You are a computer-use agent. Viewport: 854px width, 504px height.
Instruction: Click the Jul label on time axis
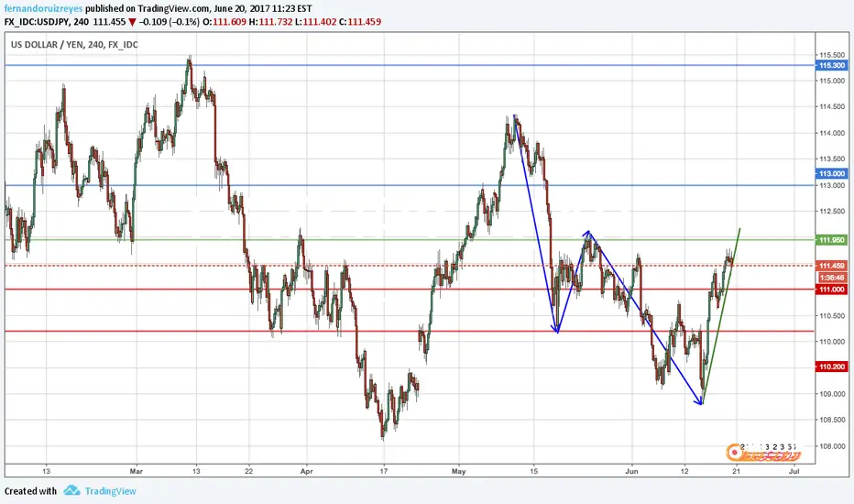pos(794,471)
